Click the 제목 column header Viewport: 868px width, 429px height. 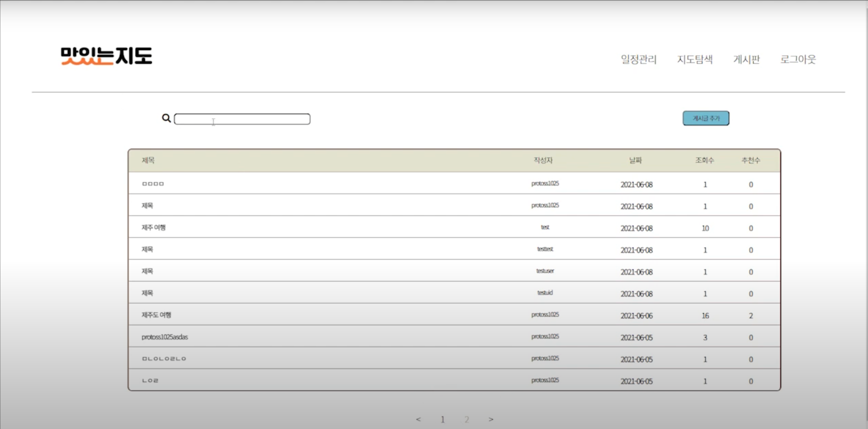tap(148, 160)
